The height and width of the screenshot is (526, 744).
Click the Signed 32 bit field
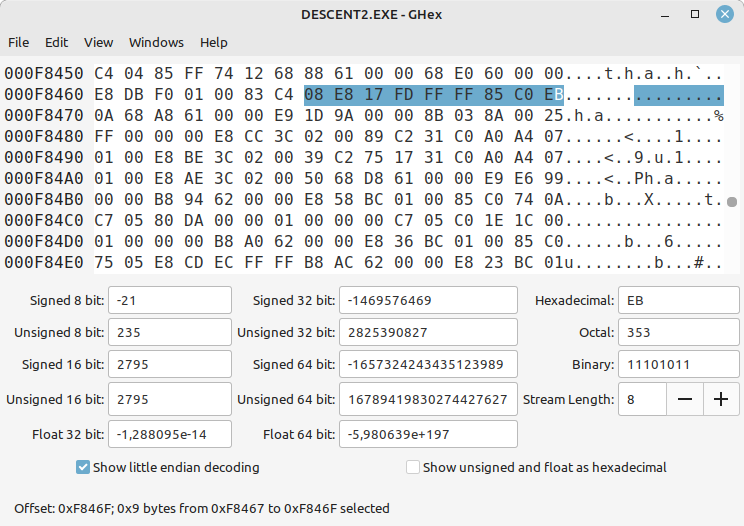[428, 300]
